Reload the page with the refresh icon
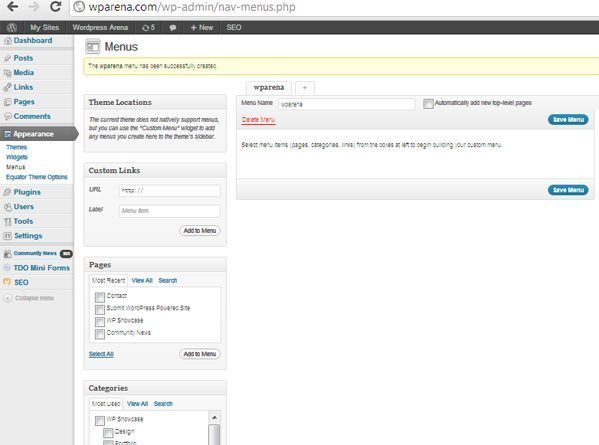 click(x=56, y=6)
